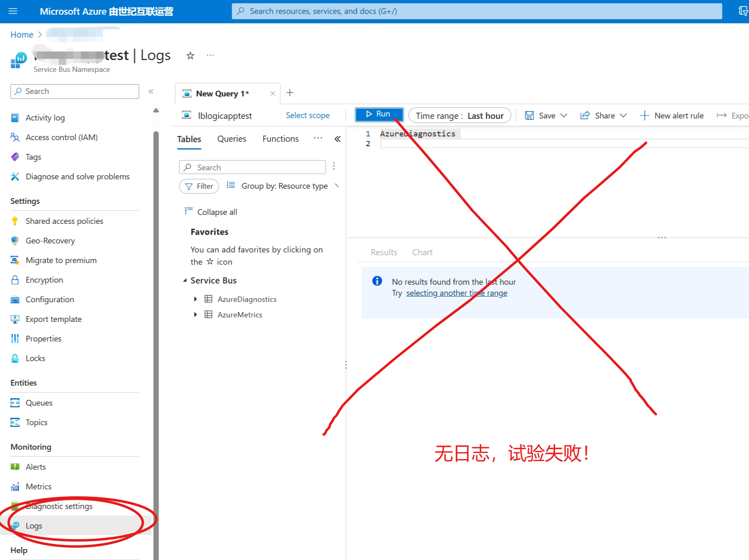Screen dimensions: 749x560
Task: Favorite this resource with the star icon
Action: click(190, 56)
